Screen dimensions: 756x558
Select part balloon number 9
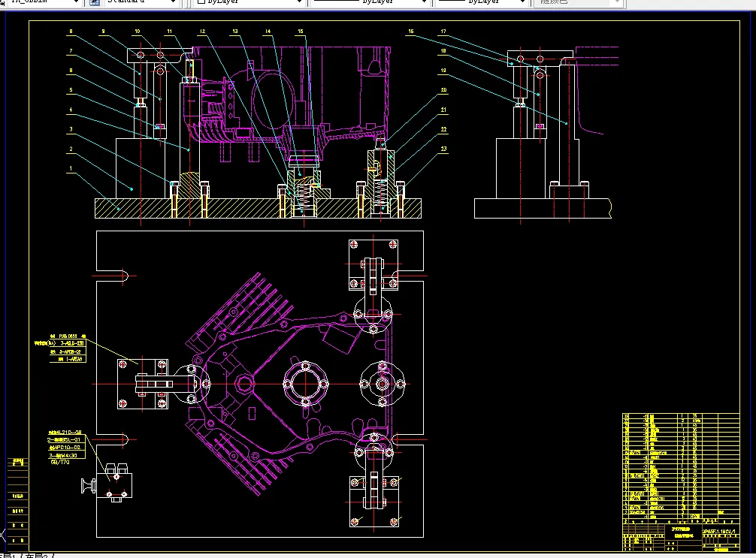coord(103,32)
